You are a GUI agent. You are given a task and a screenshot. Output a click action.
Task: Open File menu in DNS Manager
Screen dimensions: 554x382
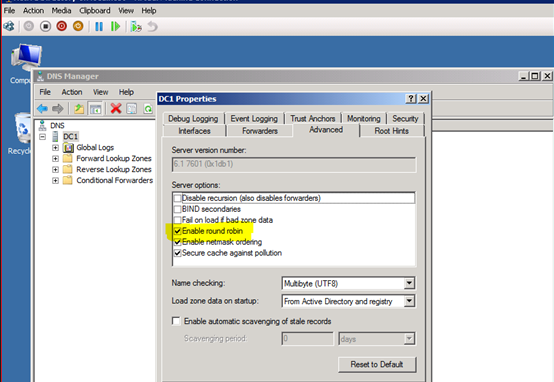point(45,92)
